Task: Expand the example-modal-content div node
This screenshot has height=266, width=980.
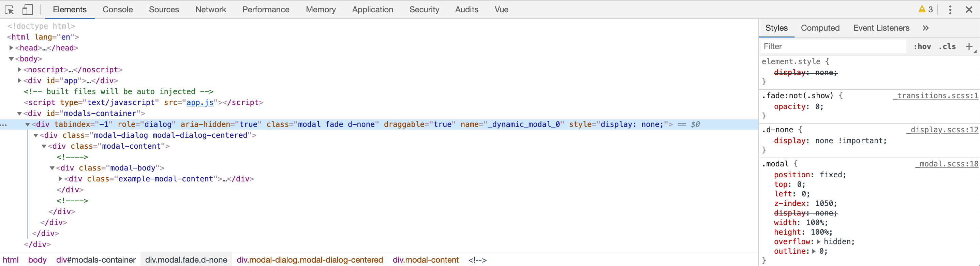Action: coord(60,178)
